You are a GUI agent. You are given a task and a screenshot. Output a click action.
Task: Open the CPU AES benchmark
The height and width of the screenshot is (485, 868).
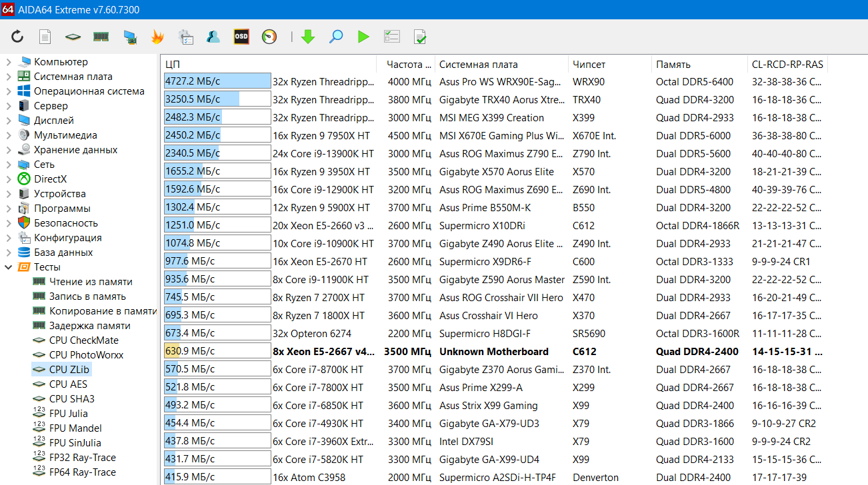[x=68, y=384]
